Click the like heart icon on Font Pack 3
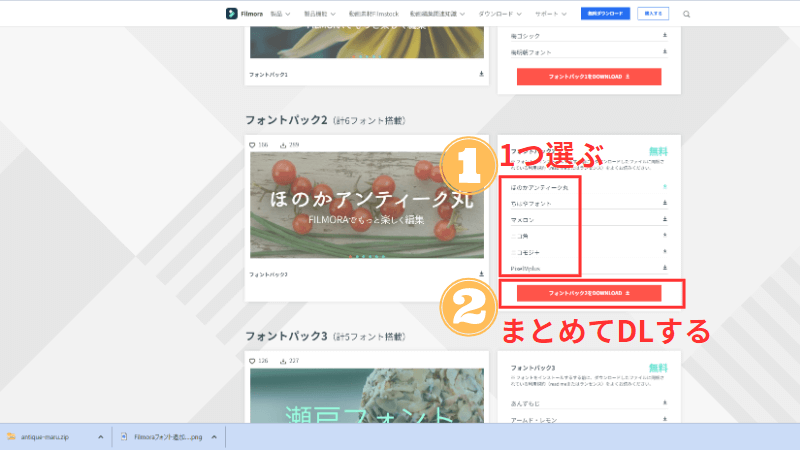 pyautogui.click(x=252, y=361)
